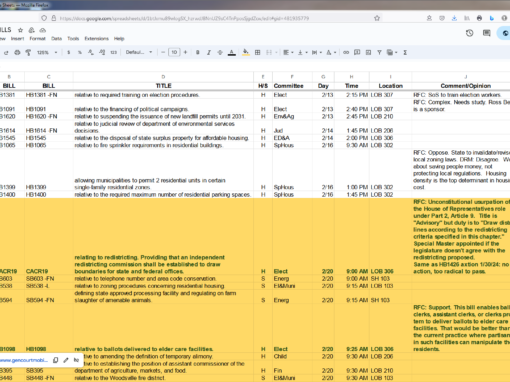Viewport: 510px width, 382px height.
Task: Select column J header
Action: pyautogui.click(x=461, y=77)
